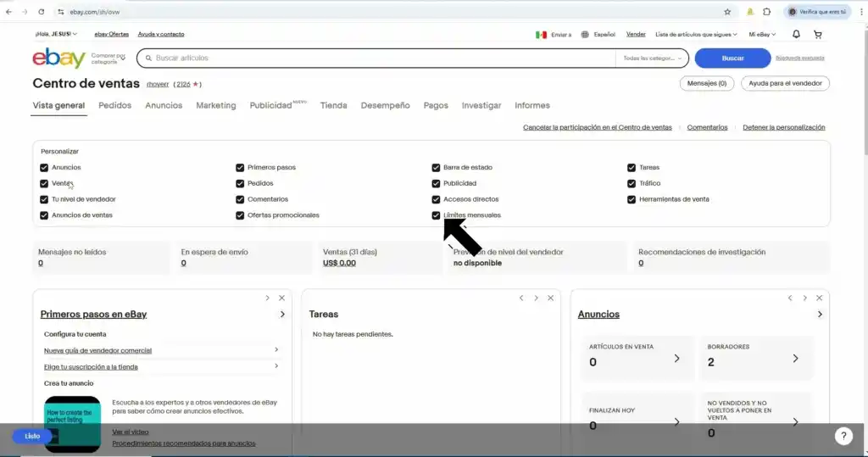The image size is (868, 457).
Task: Toggle the Ofertas promocionales checkbox
Action: pos(240,215)
